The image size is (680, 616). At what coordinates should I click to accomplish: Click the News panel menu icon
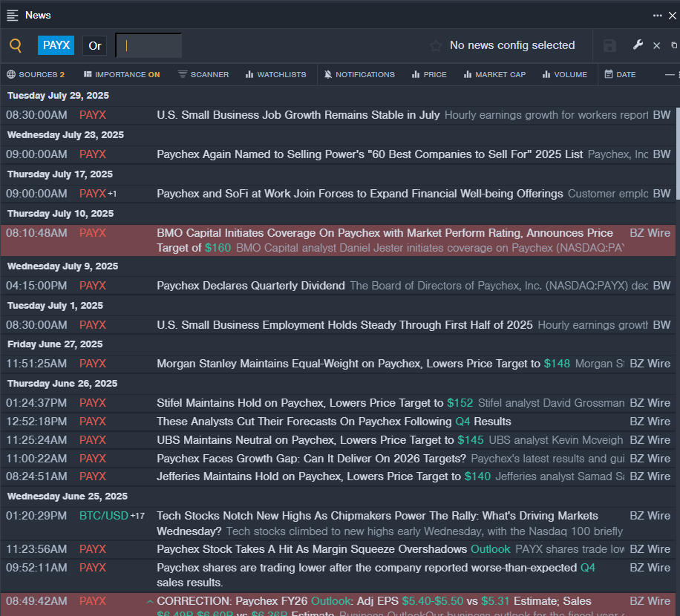pos(13,16)
